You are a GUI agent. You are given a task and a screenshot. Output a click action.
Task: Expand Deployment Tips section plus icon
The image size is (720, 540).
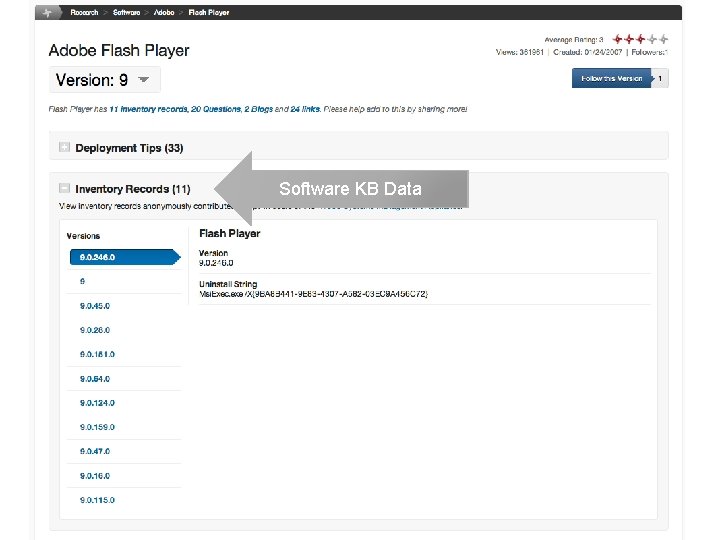pyautogui.click(x=64, y=147)
